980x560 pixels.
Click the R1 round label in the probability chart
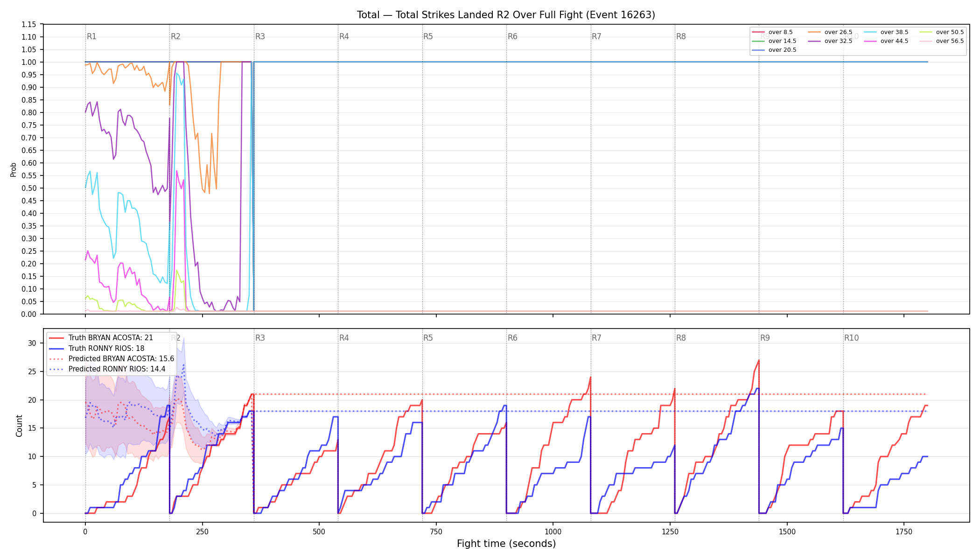[91, 36]
